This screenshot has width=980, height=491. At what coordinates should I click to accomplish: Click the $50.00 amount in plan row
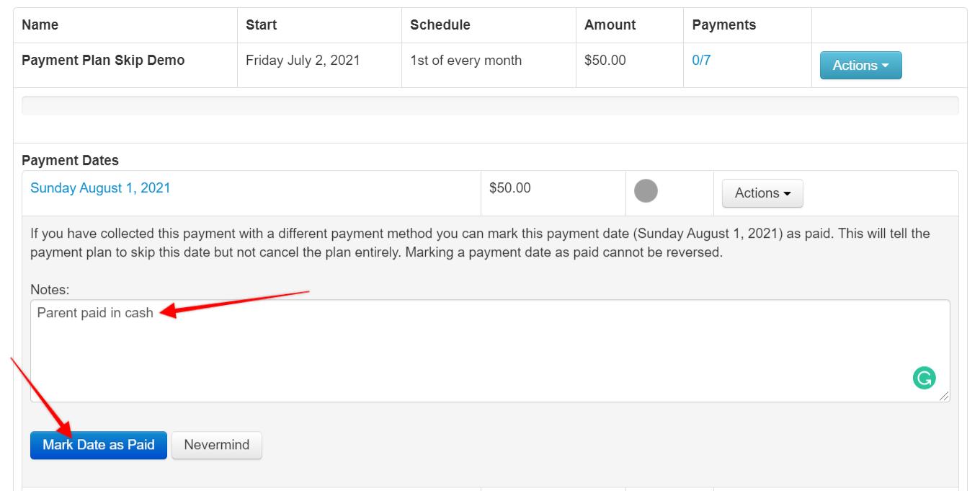click(605, 61)
